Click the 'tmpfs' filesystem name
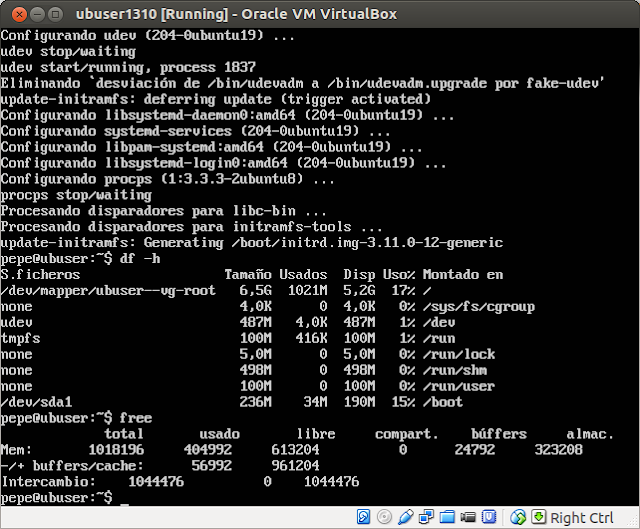640x529 pixels. tap(20, 339)
